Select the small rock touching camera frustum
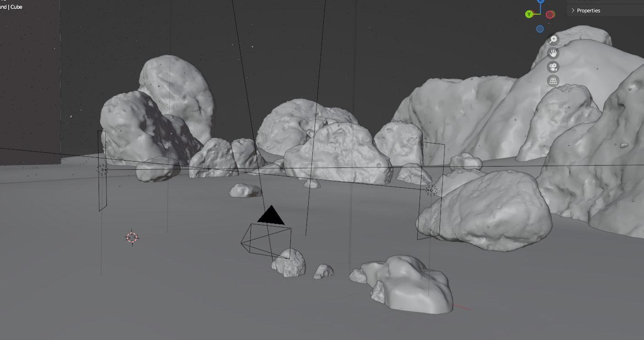644x340 pixels. pyautogui.click(x=290, y=264)
